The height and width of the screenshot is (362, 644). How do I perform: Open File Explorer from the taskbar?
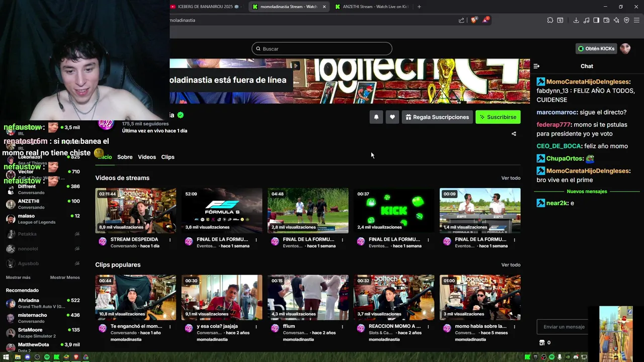(18, 357)
